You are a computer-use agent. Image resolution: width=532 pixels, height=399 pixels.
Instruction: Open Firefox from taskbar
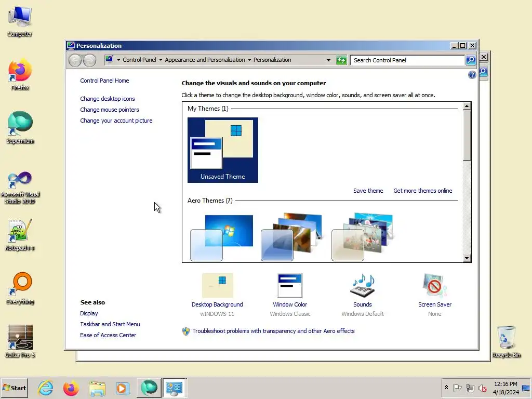coord(71,388)
